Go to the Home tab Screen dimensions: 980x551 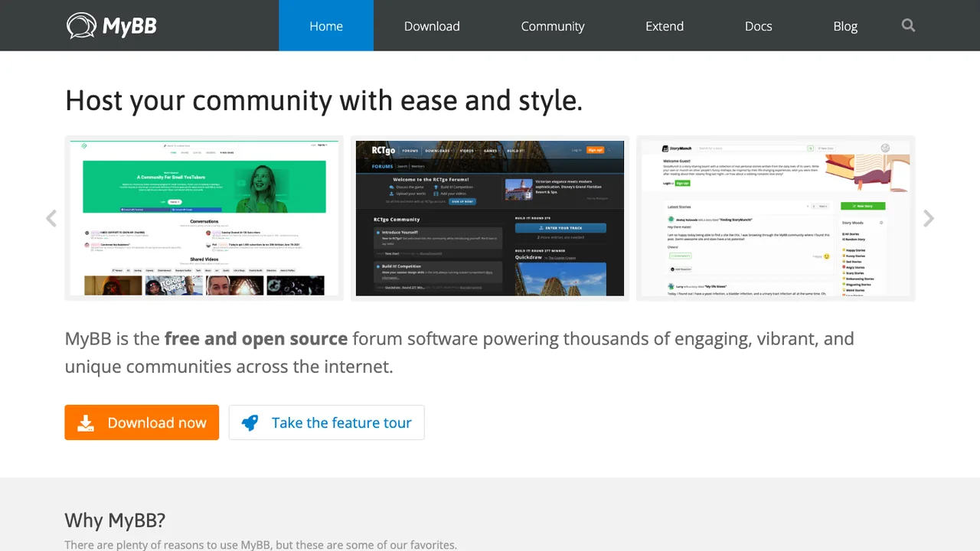click(326, 26)
